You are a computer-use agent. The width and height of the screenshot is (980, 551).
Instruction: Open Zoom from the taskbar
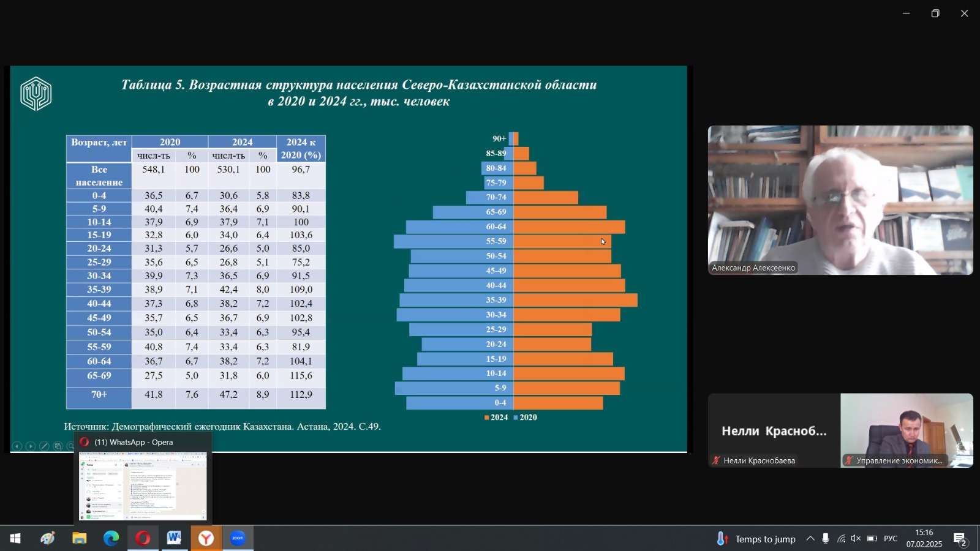pyautogui.click(x=238, y=538)
